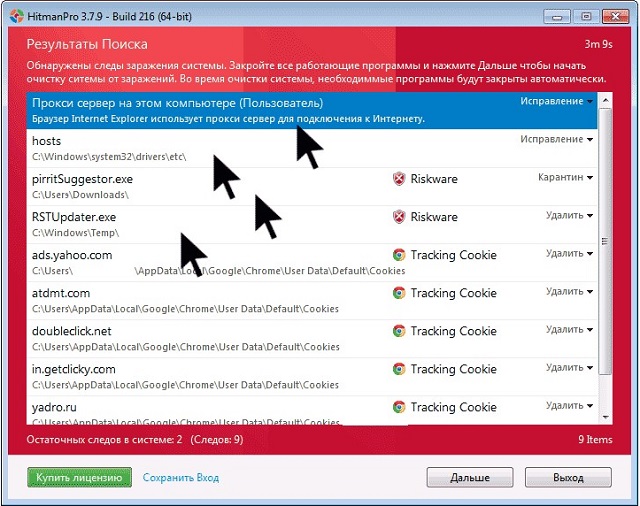Image resolution: width=640 pixels, height=506 pixels.
Task: Click Chrome icon in atdmt.com row
Action: click(399, 293)
